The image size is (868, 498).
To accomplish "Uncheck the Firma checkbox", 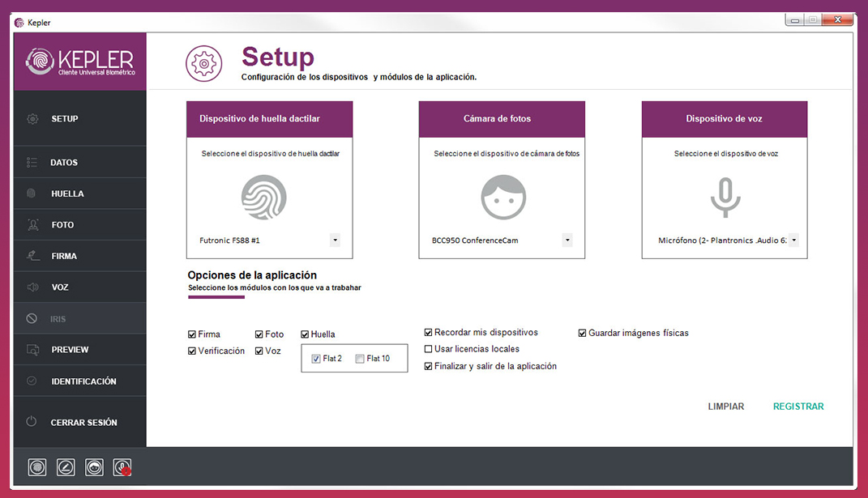I will coord(192,334).
